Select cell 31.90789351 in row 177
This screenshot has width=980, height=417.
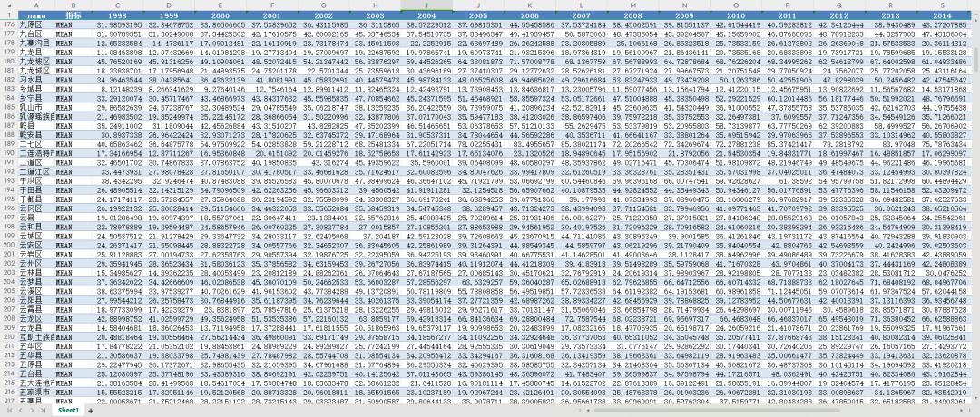(x=117, y=33)
